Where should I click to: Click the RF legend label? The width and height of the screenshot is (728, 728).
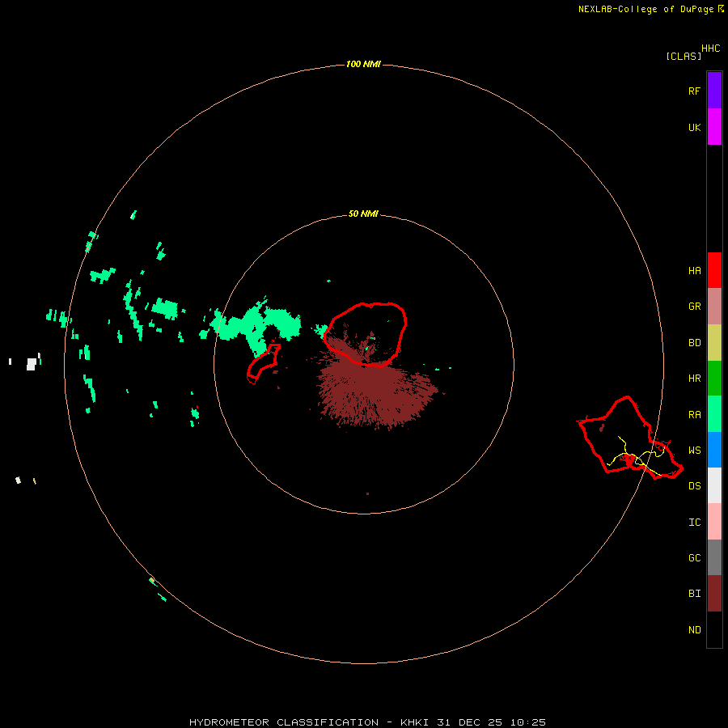(x=694, y=91)
